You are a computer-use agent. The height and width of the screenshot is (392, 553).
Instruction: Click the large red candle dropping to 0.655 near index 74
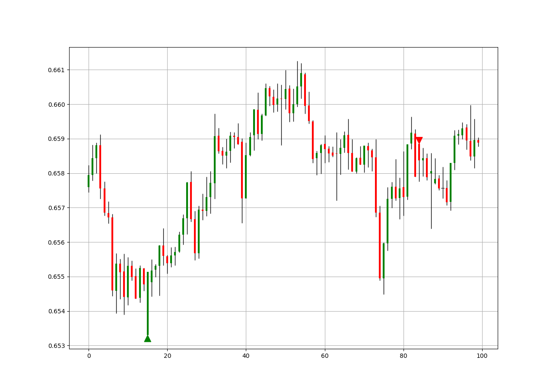pyautogui.click(x=380, y=245)
